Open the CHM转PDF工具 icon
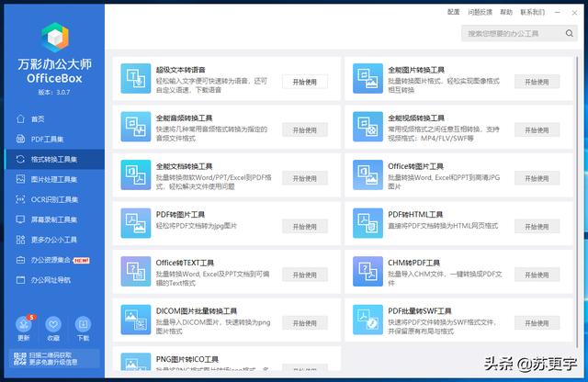This screenshot has width=588, height=382. [367, 272]
